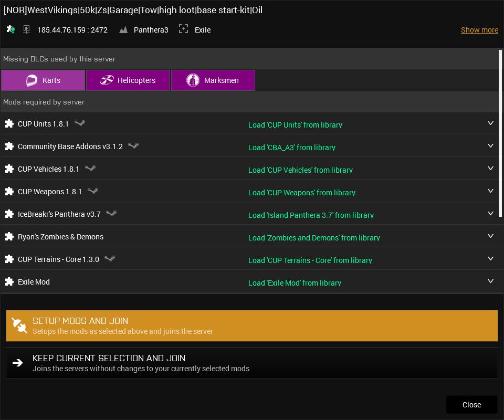Screen dimensions: 504x420
Task: Click the Panthera3 map name
Action: (x=151, y=30)
